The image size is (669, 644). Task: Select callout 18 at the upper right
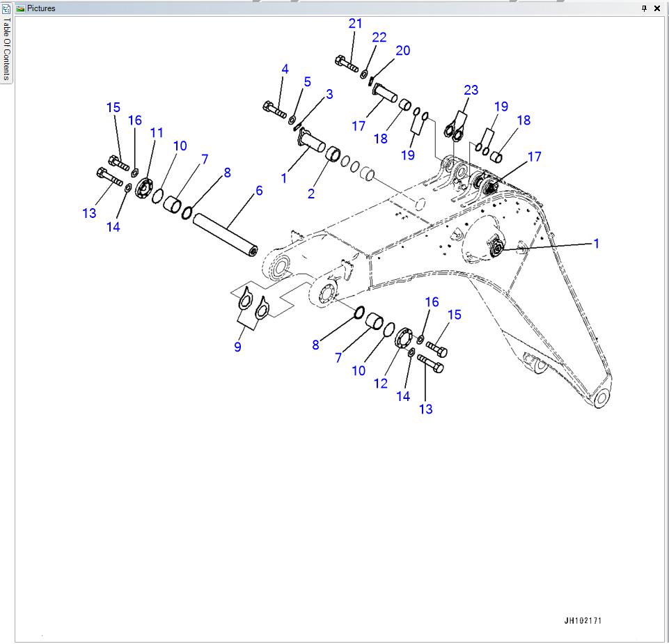[x=524, y=120]
